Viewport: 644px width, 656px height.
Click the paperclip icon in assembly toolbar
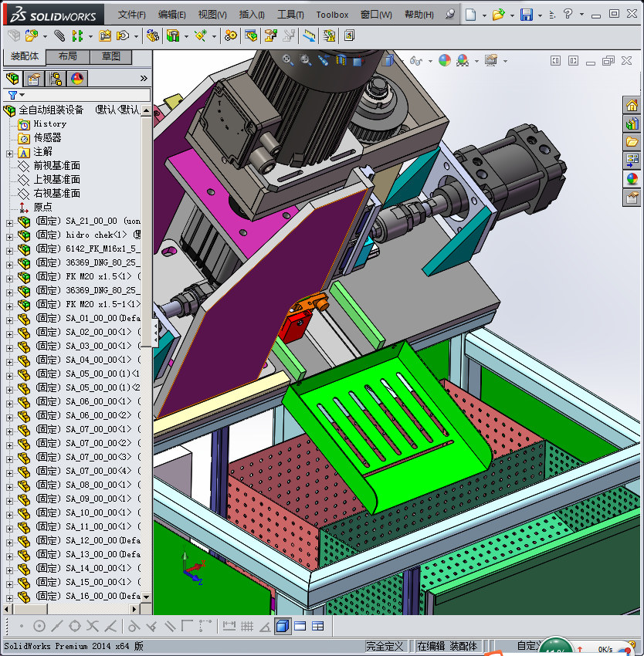(x=59, y=36)
